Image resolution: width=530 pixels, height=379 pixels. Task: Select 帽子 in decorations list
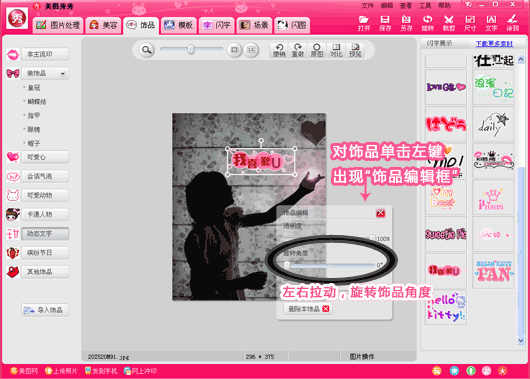tap(34, 143)
